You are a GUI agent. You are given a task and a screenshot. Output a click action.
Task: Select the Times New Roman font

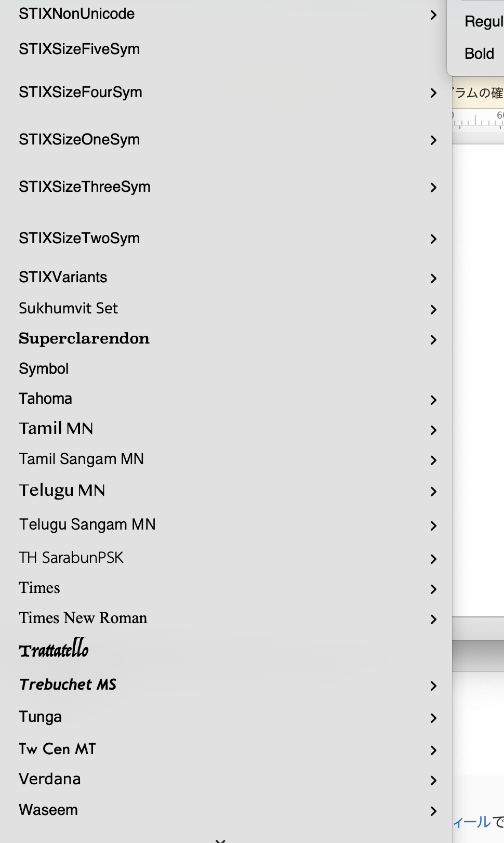83,618
